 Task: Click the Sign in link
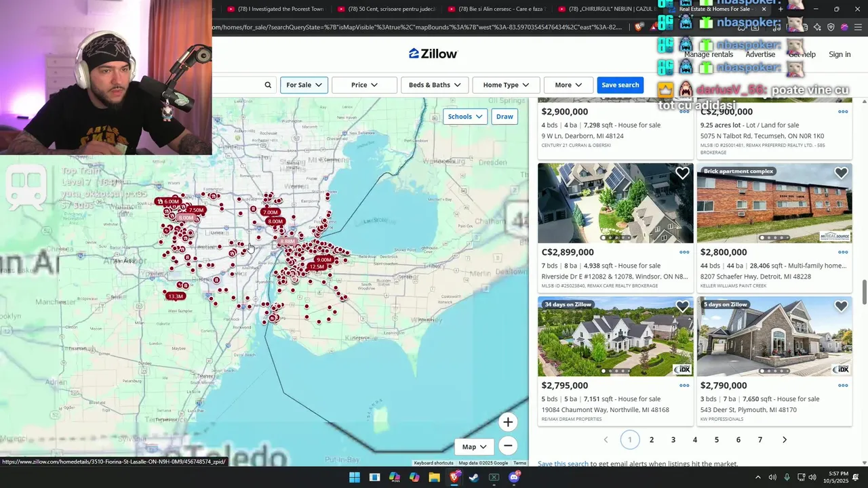[x=840, y=54]
